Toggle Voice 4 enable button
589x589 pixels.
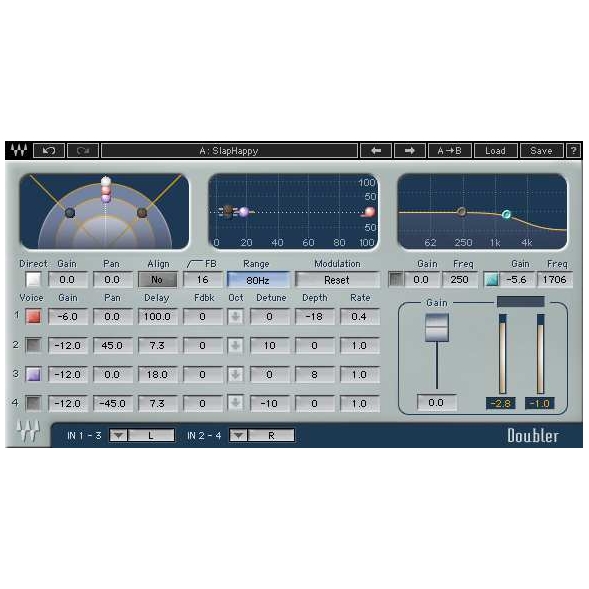33,403
